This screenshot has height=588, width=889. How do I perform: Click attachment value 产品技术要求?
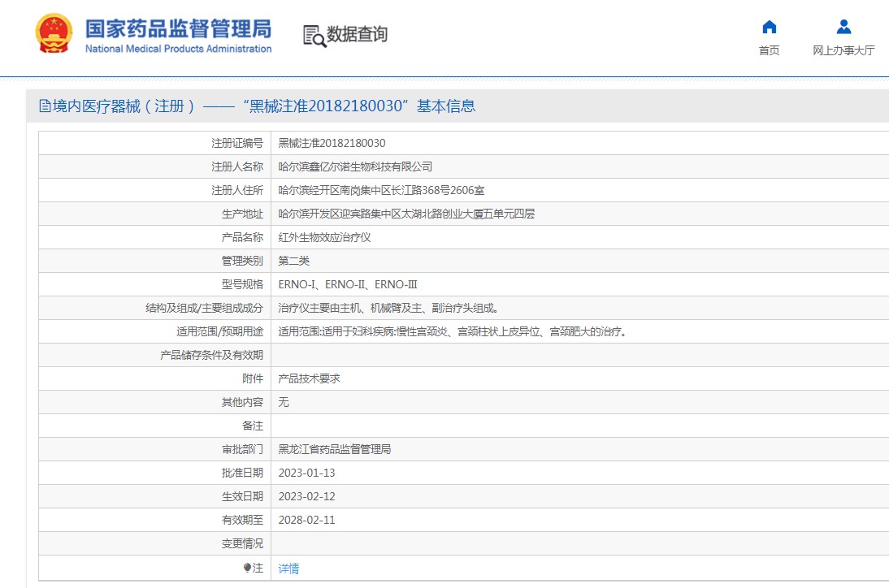point(309,378)
